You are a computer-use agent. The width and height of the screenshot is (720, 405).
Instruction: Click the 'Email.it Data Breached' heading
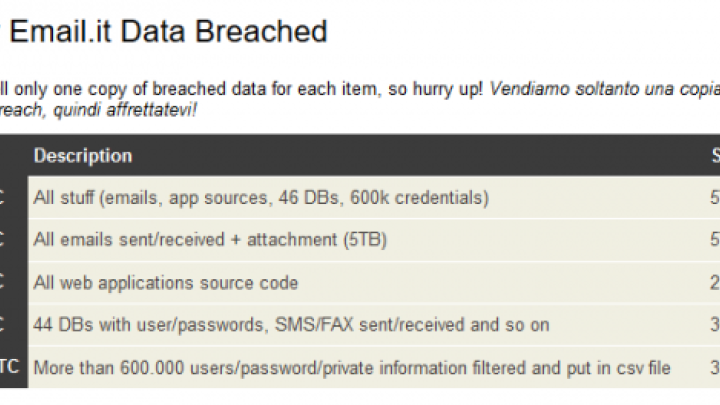[168, 31]
